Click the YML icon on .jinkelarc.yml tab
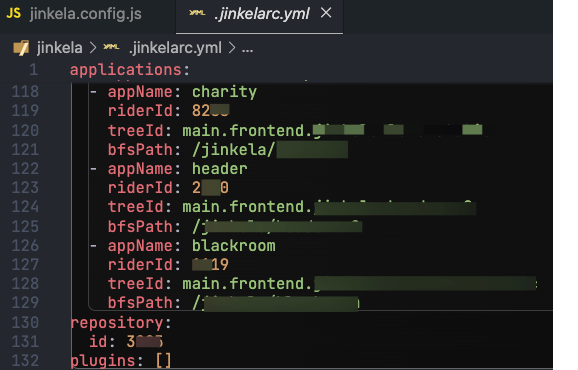This screenshot has height=370, width=578. point(197,13)
